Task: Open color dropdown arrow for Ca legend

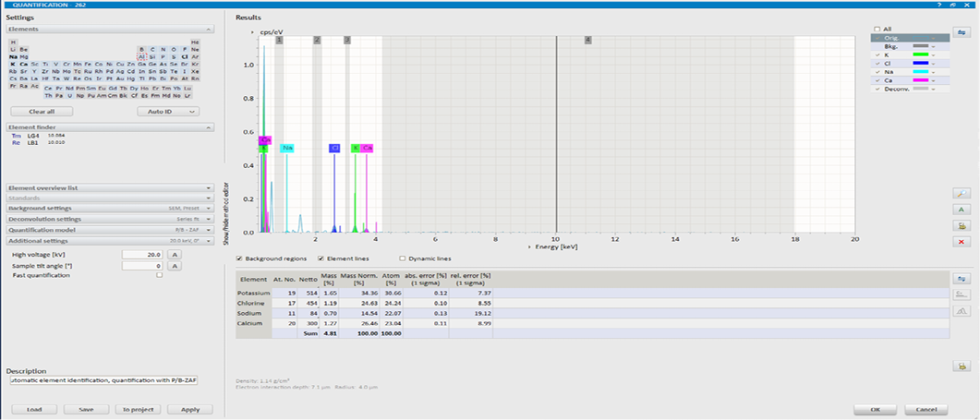Action: [934, 80]
